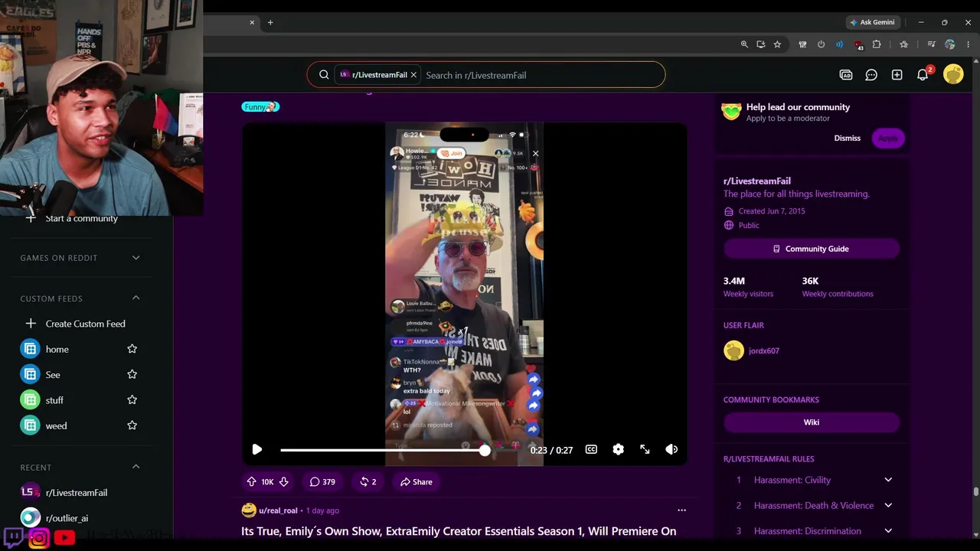The height and width of the screenshot is (551, 980).
Task: Click the Reddit search magnifier icon
Action: coord(324,75)
